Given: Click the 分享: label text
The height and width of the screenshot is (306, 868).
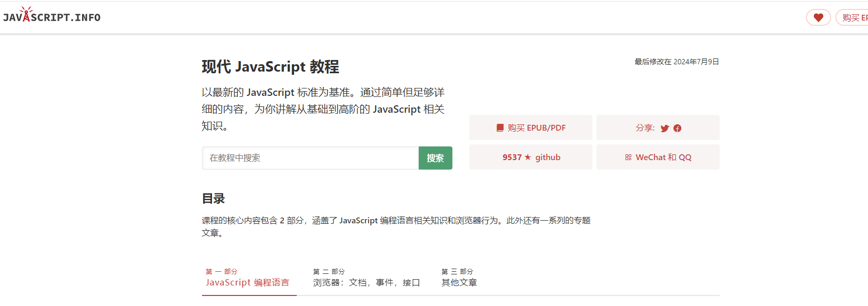Looking at the screenshot, I should click(645, 128).
